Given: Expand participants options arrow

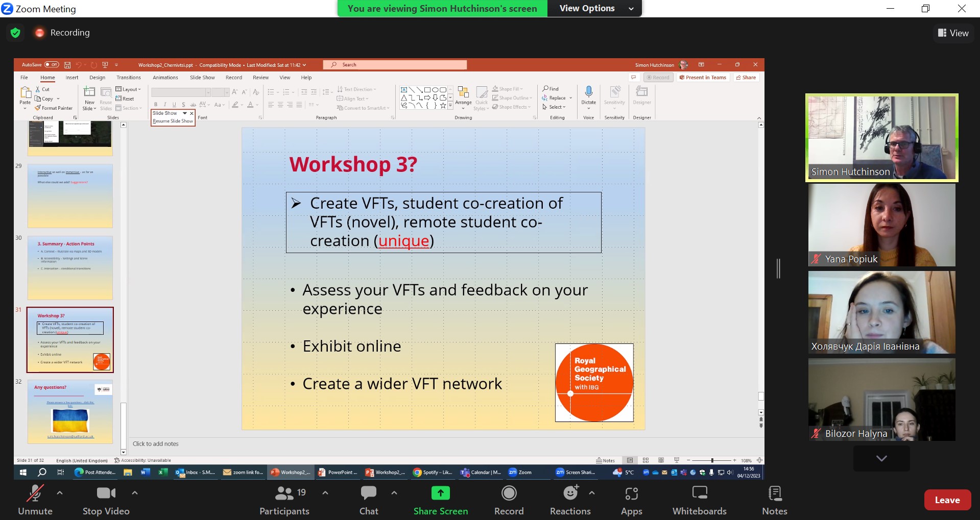Looking at the screenshot, I should tap(325, 493).
